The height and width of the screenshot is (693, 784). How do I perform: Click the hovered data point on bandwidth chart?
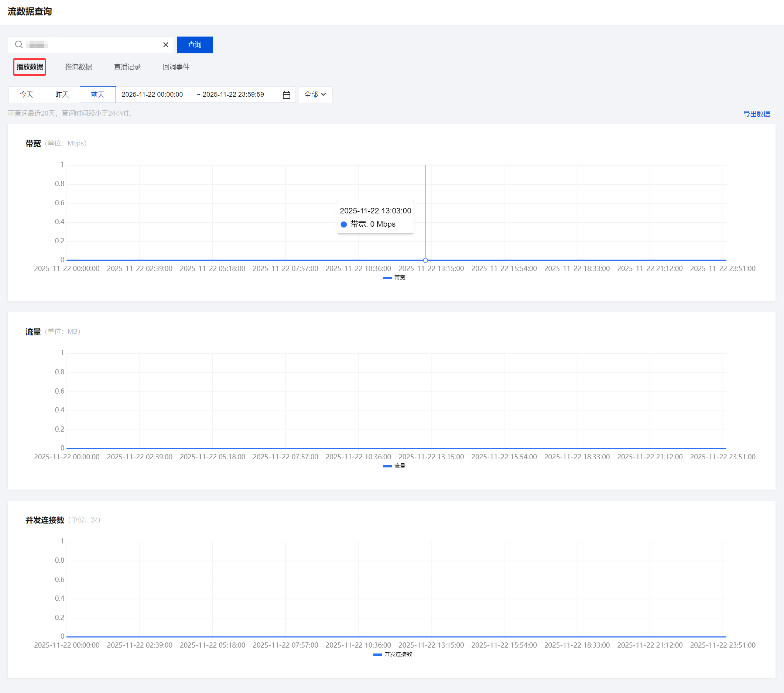coord(425,260)
